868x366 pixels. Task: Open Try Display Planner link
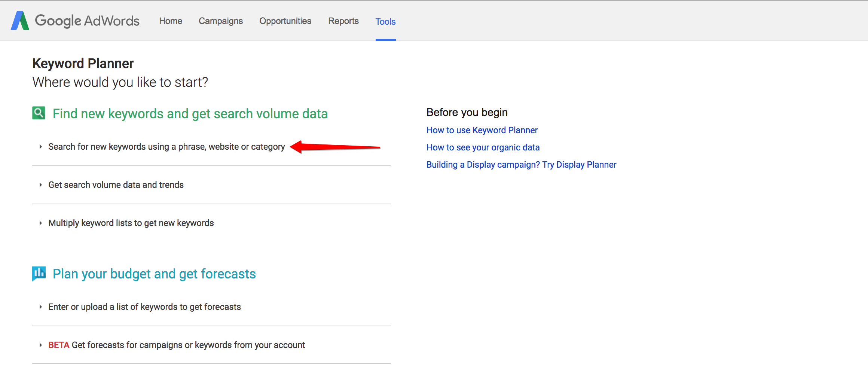tap(521, 165)
